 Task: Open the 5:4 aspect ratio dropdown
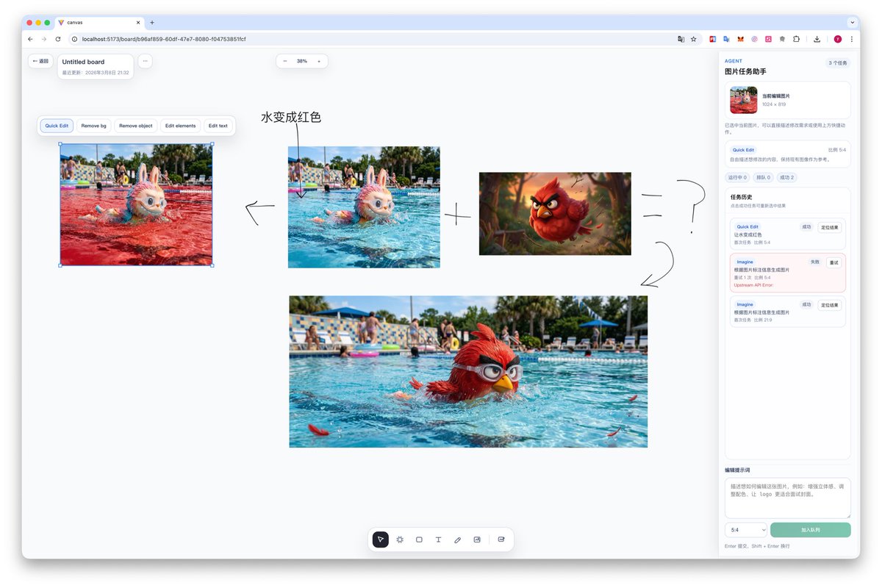point(745,530)
